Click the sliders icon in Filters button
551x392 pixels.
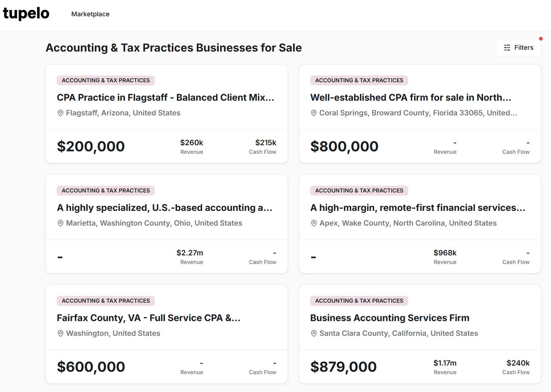(507, 48)
